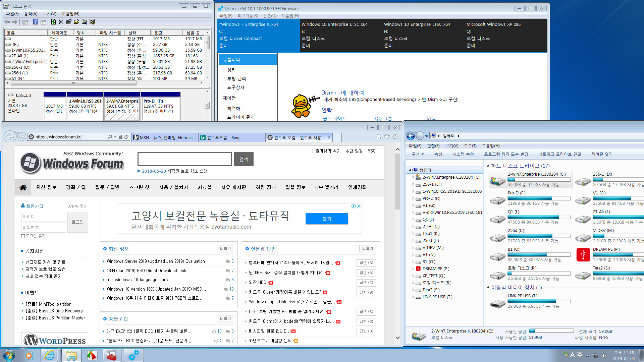Image resolution: width=644 pixels, height=362 pixels.
Task: Click the Dism++ blue gears taskbar icon
Action: tap(133, 355)
